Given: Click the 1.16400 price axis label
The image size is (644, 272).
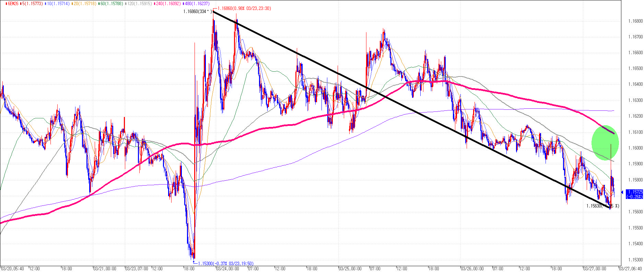Looking at the screenshot, I should (635, 84).
